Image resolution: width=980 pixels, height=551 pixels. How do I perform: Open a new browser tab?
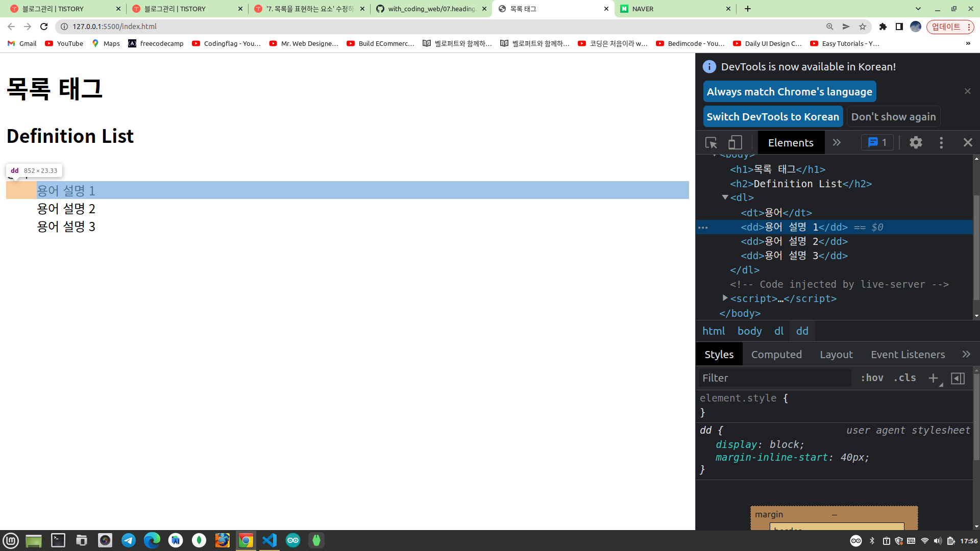[x=748, y=9]
